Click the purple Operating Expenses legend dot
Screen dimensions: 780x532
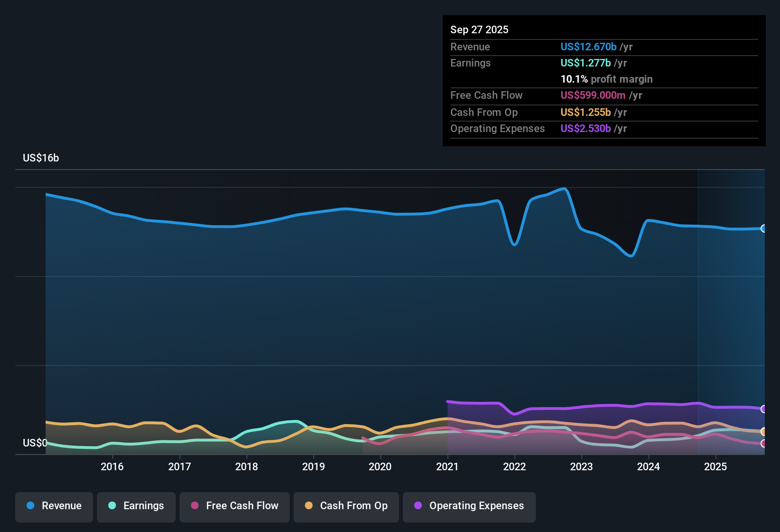pyautogui.click(x=418, y=505)
